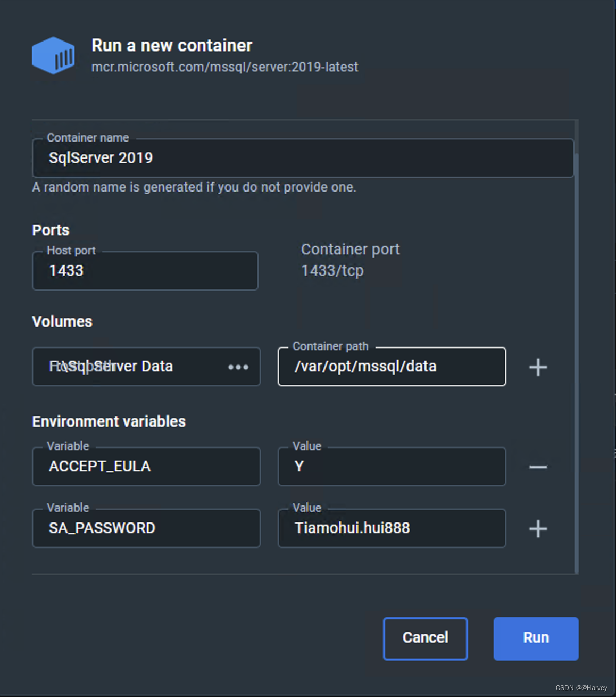Select the ACCEPT_EULA variable field
The height and width of the screenshot is (697, 616).
[146, 467]
